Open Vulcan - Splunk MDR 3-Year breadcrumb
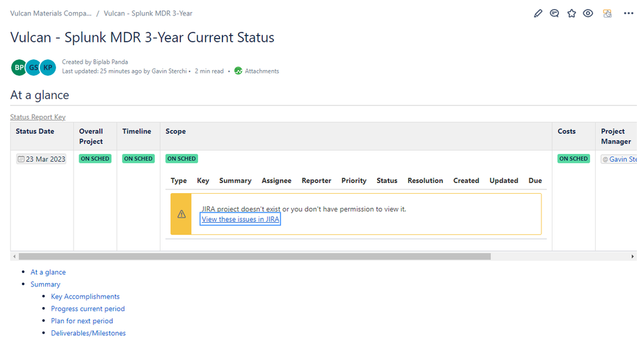This screenshot has width=644, height=338. [148, 13]
